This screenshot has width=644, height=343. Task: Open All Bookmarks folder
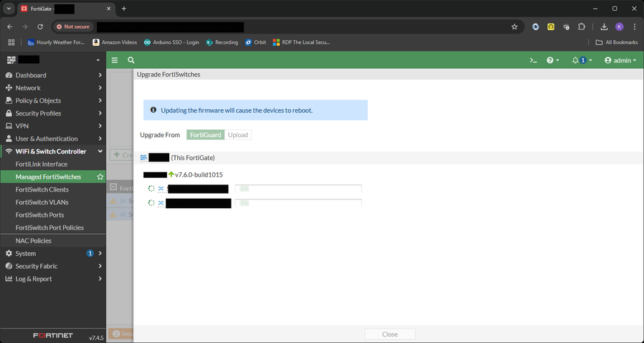617,42
